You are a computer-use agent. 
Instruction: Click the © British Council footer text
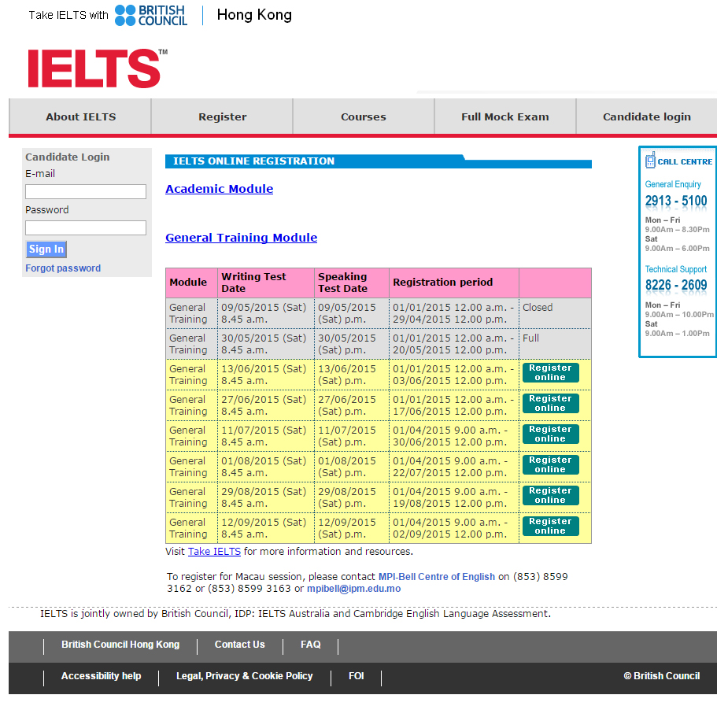point(662,676)
